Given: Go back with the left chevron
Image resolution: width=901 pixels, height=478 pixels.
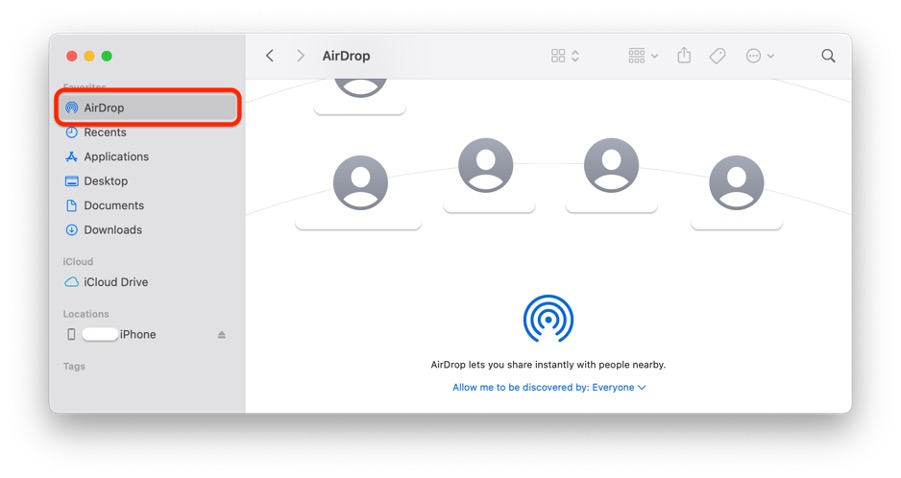Looking at the screenshot, I should [269, 56].
